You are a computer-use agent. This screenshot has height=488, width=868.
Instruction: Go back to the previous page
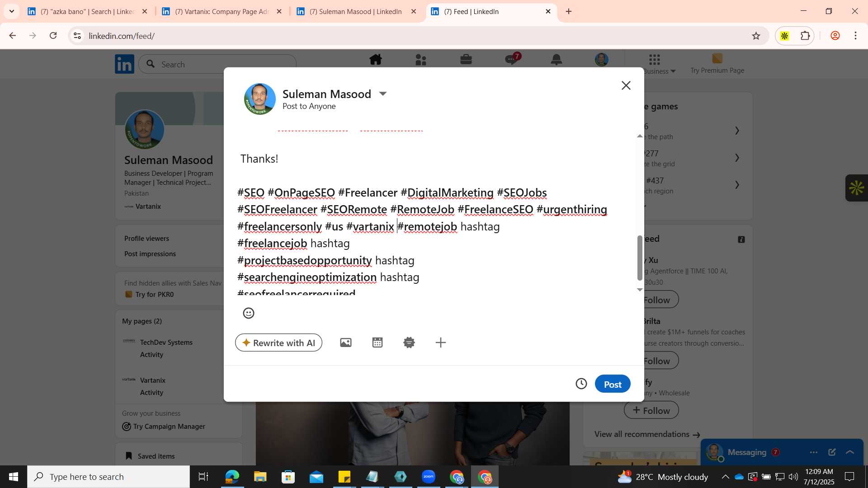tap(13, 36)
